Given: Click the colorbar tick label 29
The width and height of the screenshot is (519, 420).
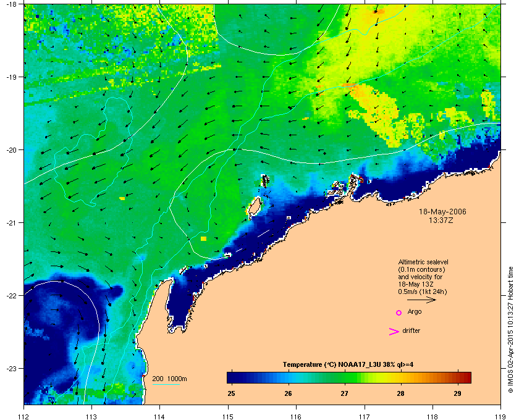Looking at the screenshot, I should [x=457, y=393].
